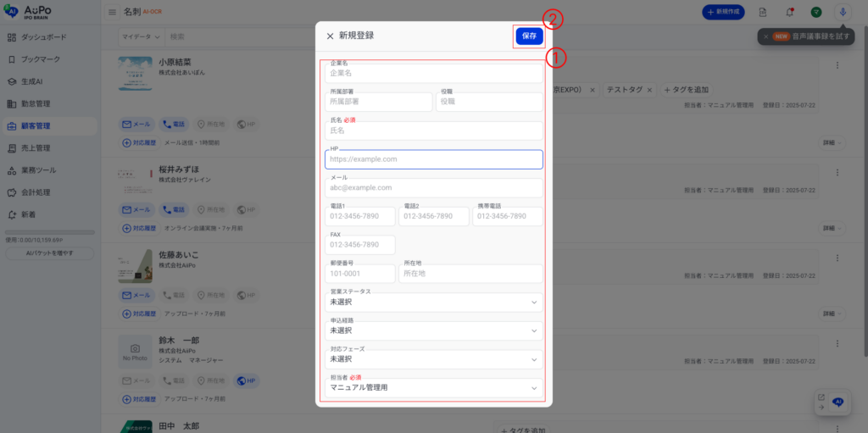Dismiss the 音声議事録を試す tooltip
Viewport: 868px width, 433px height.
(765, 36)
